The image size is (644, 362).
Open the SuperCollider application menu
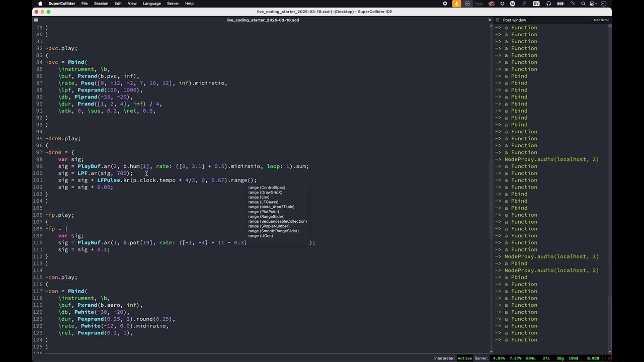pyautogui.click(x=61, y=4)
